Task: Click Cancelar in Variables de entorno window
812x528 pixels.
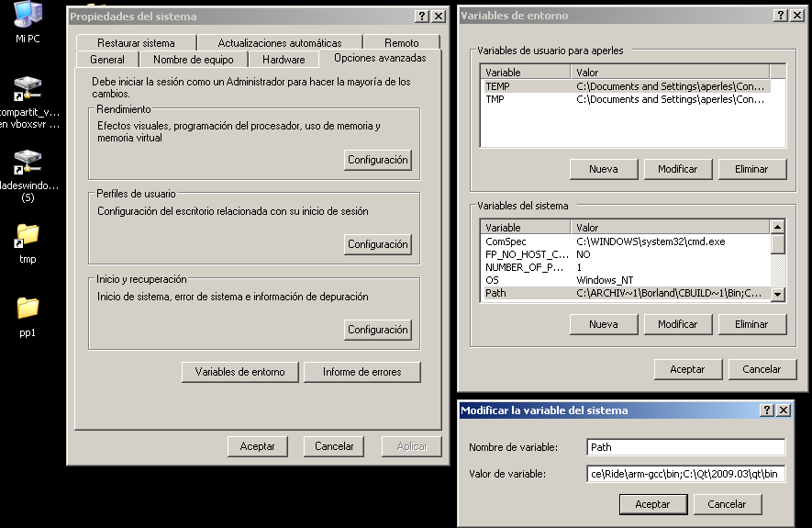Action: pos(762,369)
